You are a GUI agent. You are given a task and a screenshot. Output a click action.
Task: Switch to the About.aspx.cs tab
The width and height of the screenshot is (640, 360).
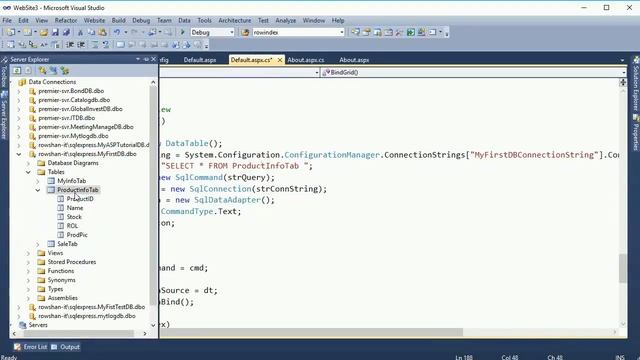pos(306,60)
